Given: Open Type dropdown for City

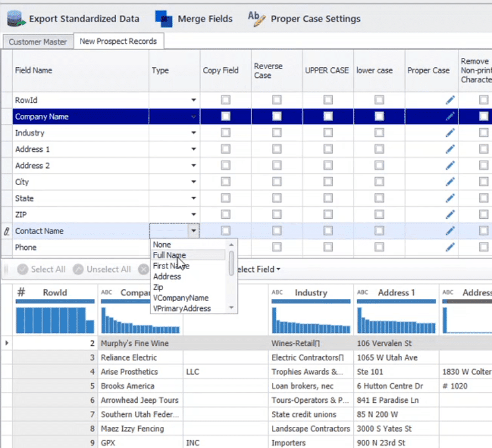Looking at the screenshot, I should tap(193, 182).
